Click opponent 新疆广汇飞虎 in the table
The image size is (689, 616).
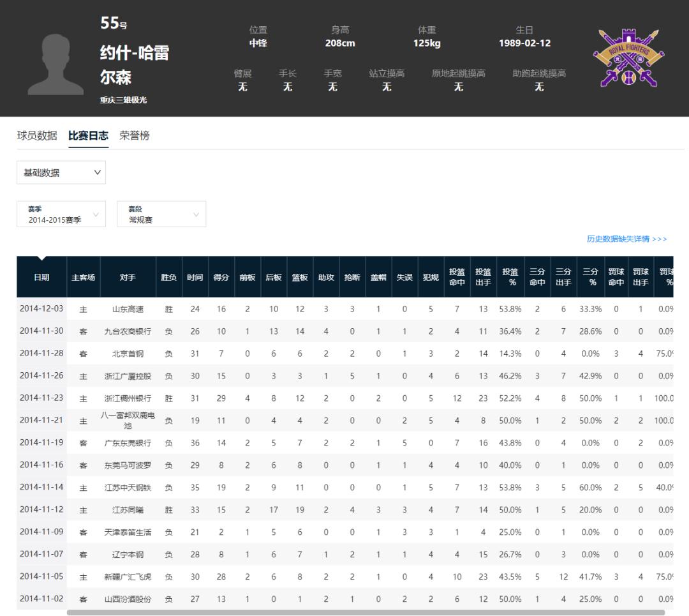pyautogui.click(x=128, y=577)
